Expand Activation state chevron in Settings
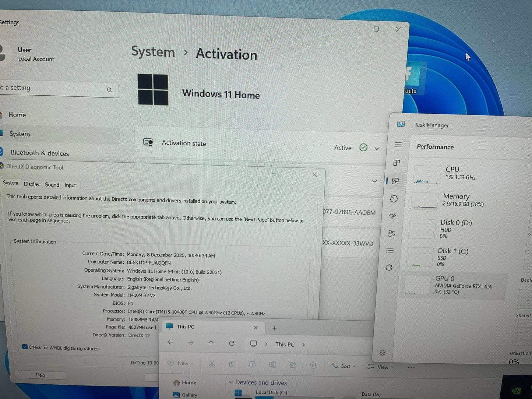Viewport: 532px width, 399px height. coord(377,148)
